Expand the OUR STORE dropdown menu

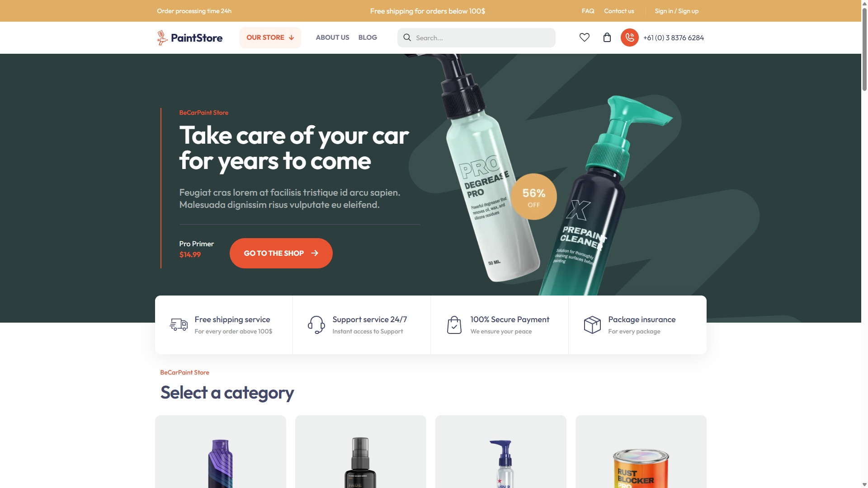point(270,38)
